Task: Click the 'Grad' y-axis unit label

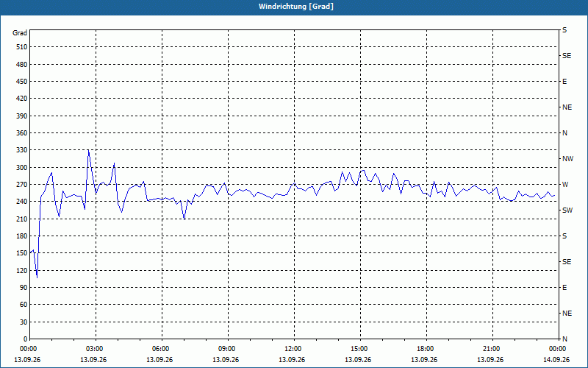Action: [x=20, y=33]
